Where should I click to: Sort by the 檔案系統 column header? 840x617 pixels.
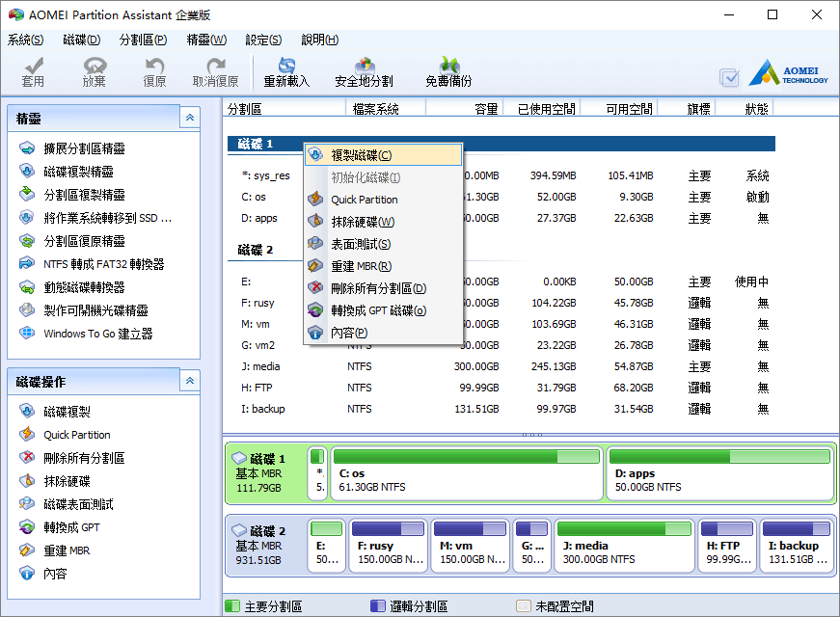pos(387,109)
